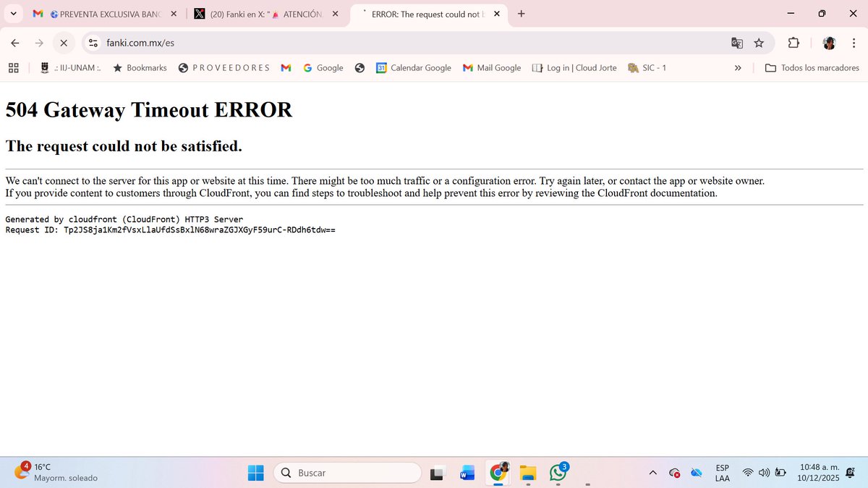Open the SIC - 1 bookmark

point(647,68)
